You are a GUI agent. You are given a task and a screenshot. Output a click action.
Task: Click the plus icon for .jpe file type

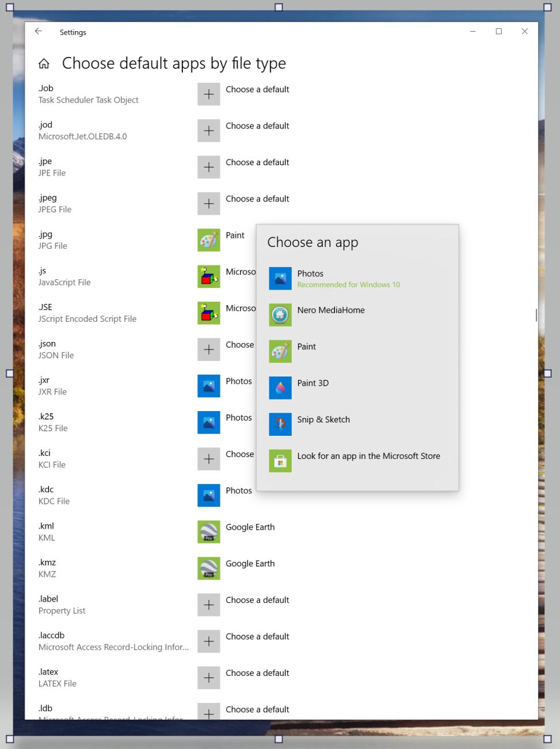pos(209,167)
